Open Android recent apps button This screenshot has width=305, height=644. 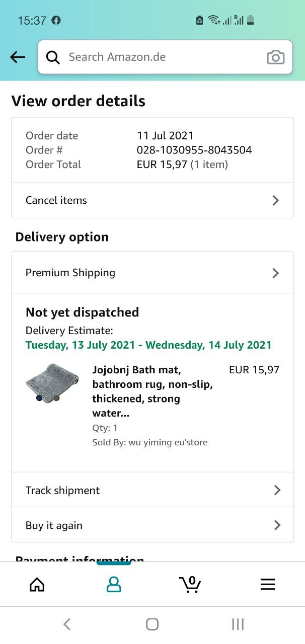coord(238,624)
